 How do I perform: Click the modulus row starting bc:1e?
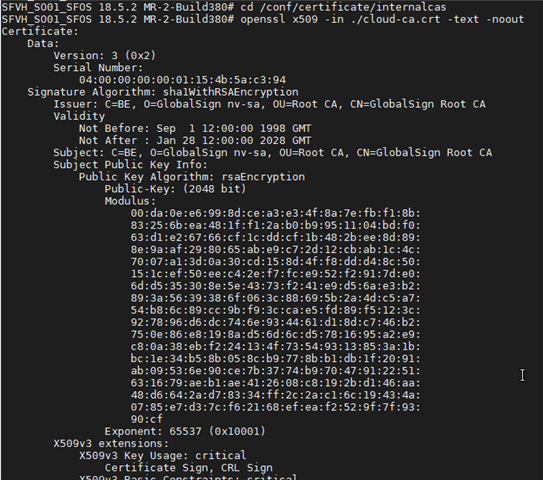pos(275,359)
